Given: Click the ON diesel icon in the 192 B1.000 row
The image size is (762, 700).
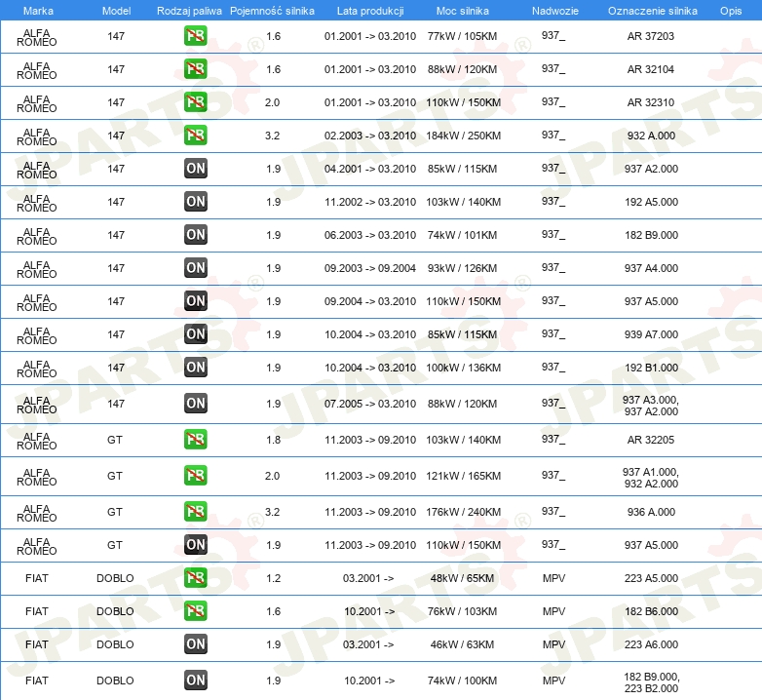Looking at the screenshot, I should 195,367.
